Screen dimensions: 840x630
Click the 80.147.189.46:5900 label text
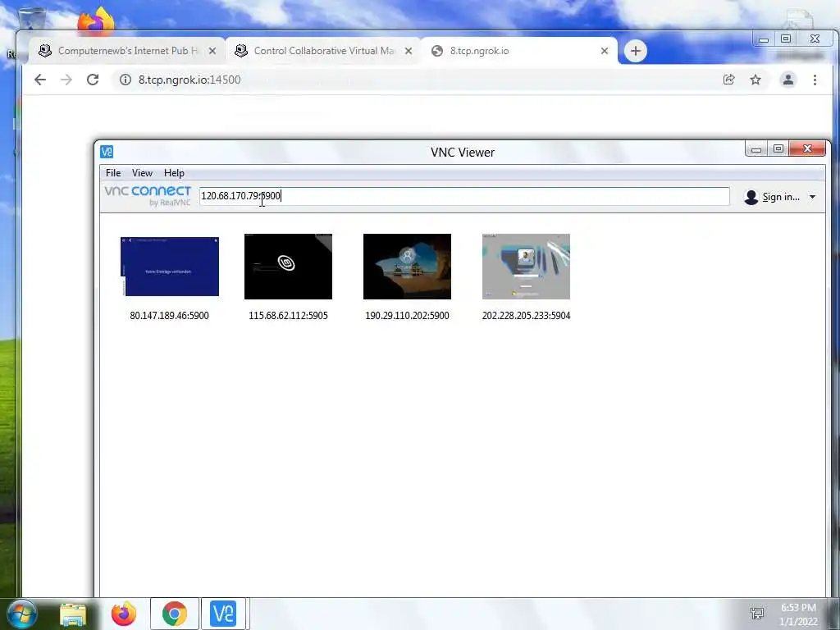[169, 316]
